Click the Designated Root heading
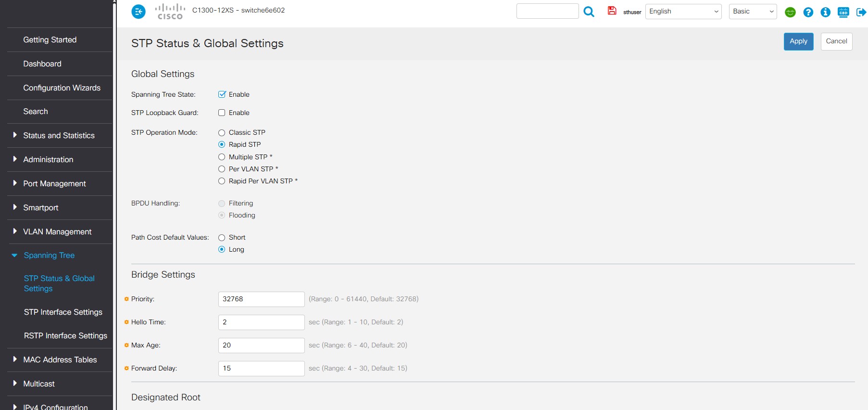The height and width of the screenshot is (410, 868). pos(166,397)
